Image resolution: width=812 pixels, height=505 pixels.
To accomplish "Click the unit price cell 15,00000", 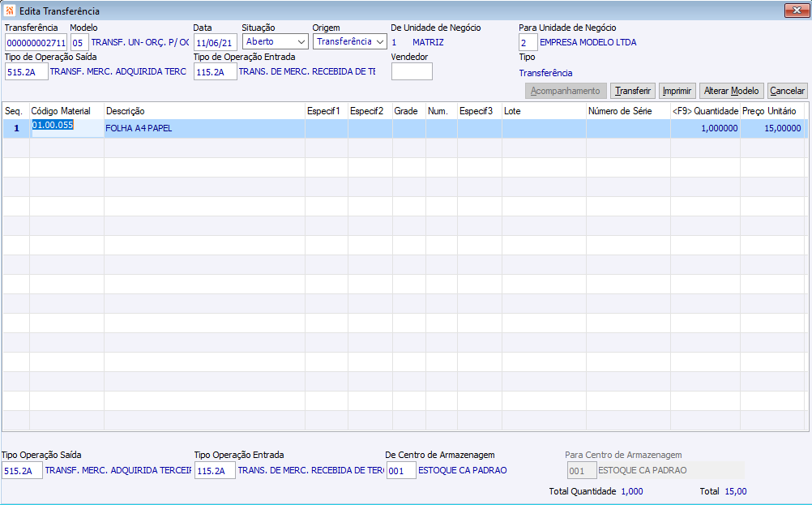I will click(x=772, y=128).
